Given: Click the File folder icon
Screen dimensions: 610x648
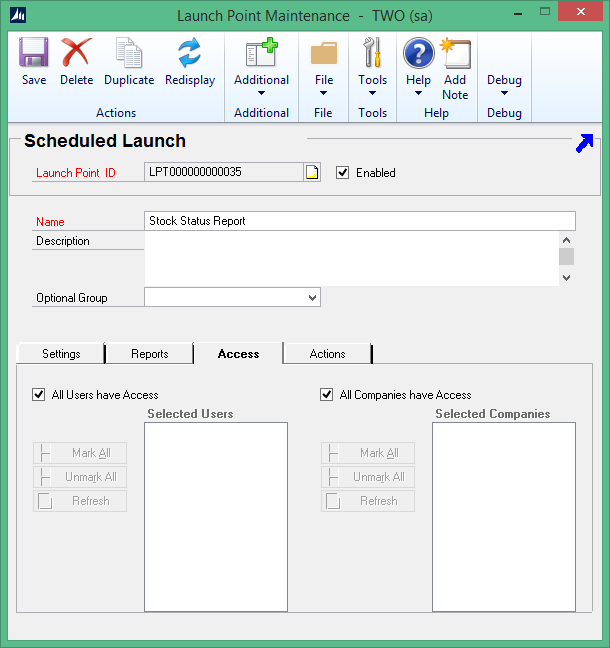Looking at the screenshot, I should [x=324, y=53].
